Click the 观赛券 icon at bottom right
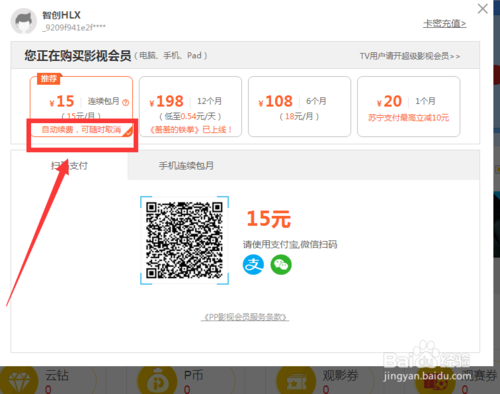 (435, 383)
